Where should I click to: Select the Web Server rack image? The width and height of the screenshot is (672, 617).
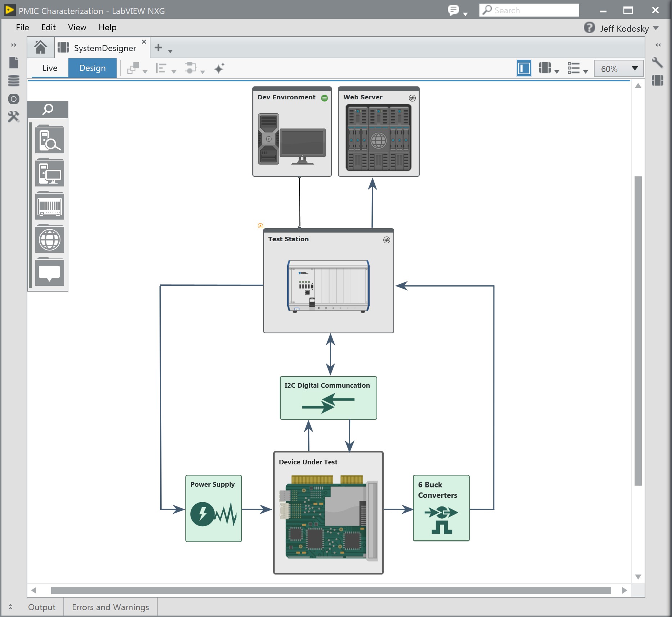coord(378,138)
